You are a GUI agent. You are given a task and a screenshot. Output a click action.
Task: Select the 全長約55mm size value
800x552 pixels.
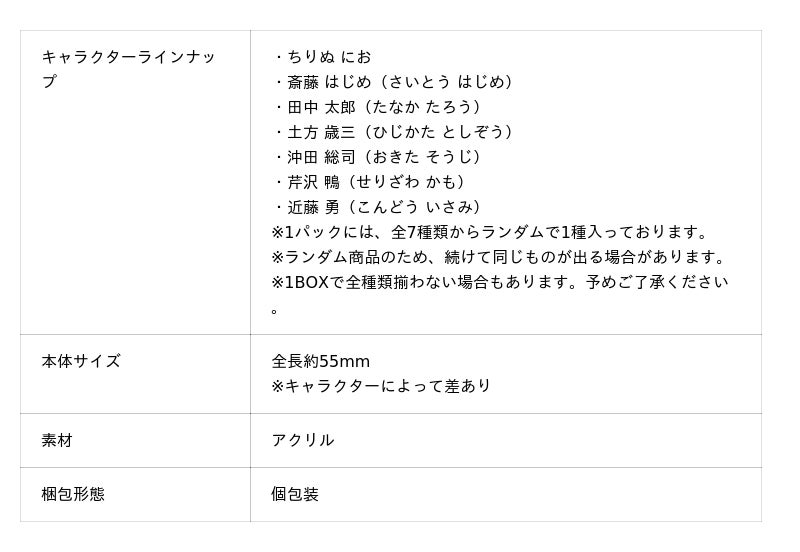320,361
